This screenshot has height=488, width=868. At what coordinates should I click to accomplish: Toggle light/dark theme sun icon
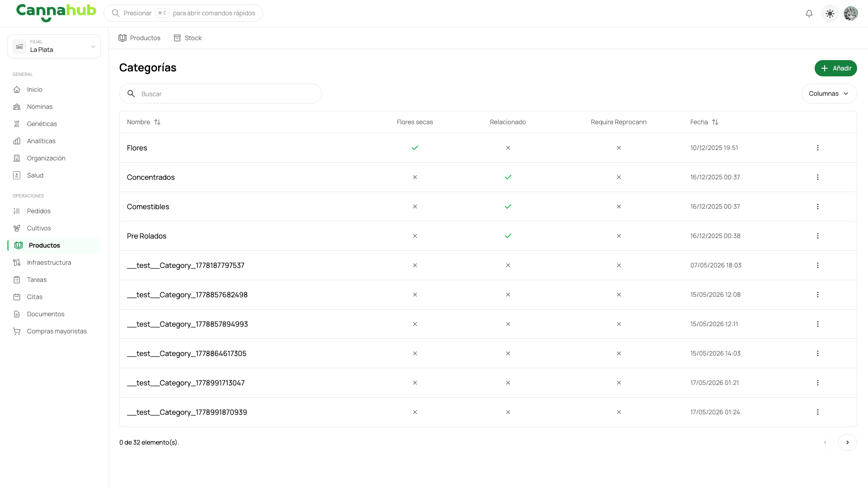[x=830, y=14]
